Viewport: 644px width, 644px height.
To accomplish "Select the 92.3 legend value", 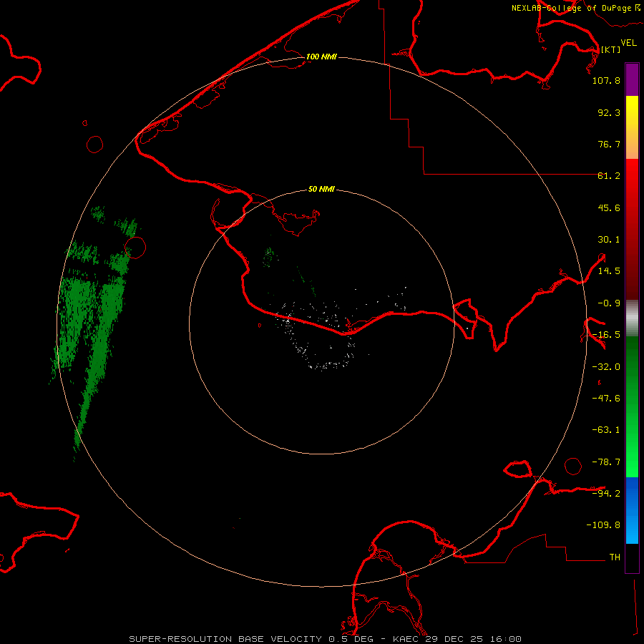I will [x=609, y=112].
